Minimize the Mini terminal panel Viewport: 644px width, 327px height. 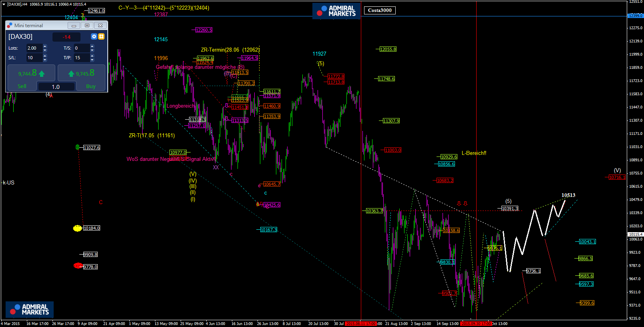point(74,26)
